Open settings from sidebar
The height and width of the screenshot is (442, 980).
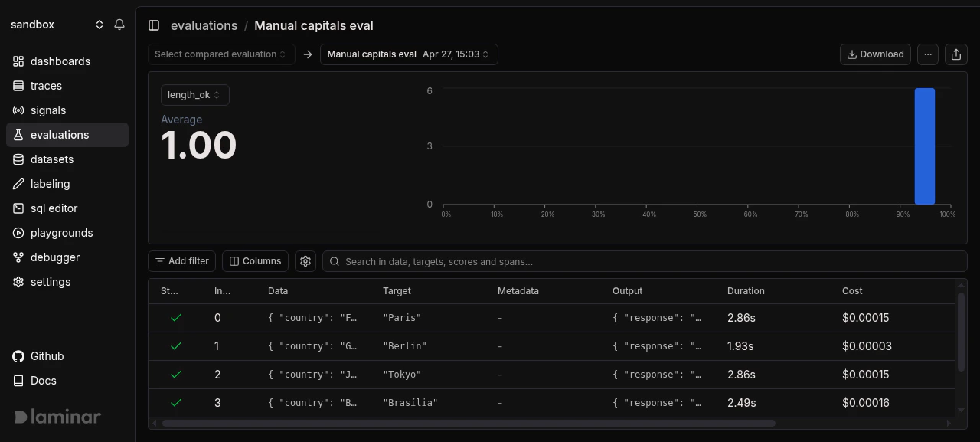67,282
